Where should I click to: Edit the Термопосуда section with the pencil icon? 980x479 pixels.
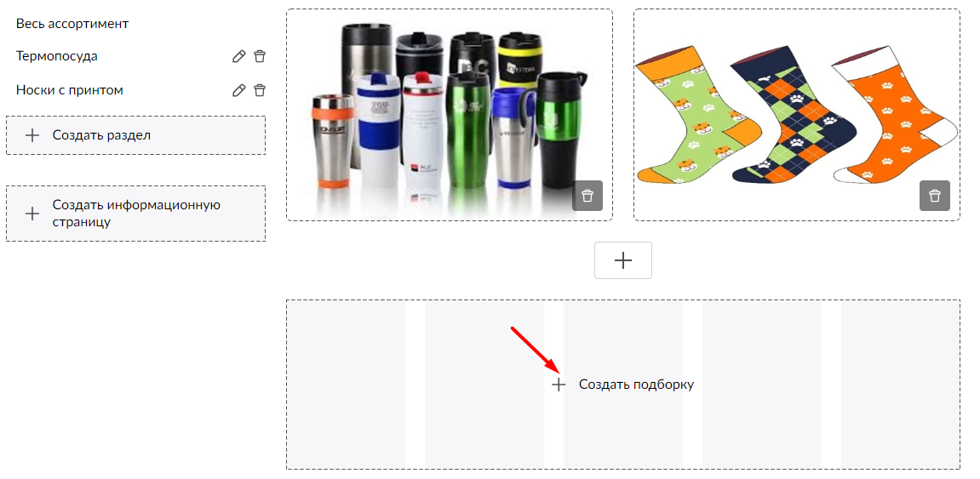click(238, 57)
